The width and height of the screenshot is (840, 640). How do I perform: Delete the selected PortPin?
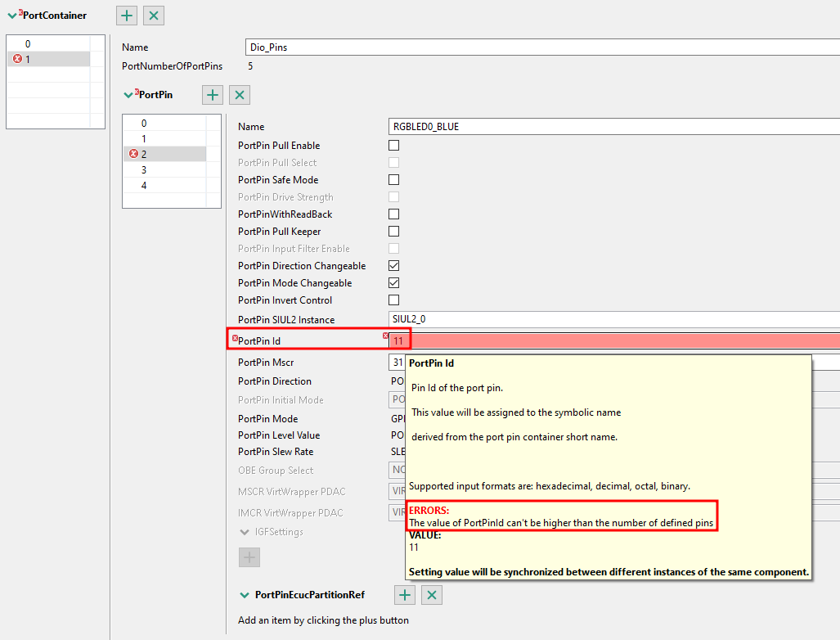(x=239, y=95)
